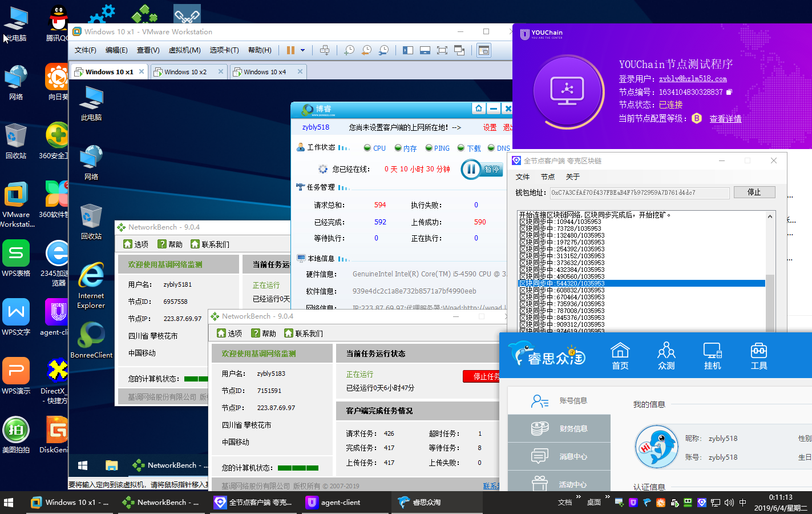Viewport: 812px width, 514px height.
Task: Expand the 桌面 toolbar chevron in the taskbar
Action: pyautogui.click(x=608, y=497)
